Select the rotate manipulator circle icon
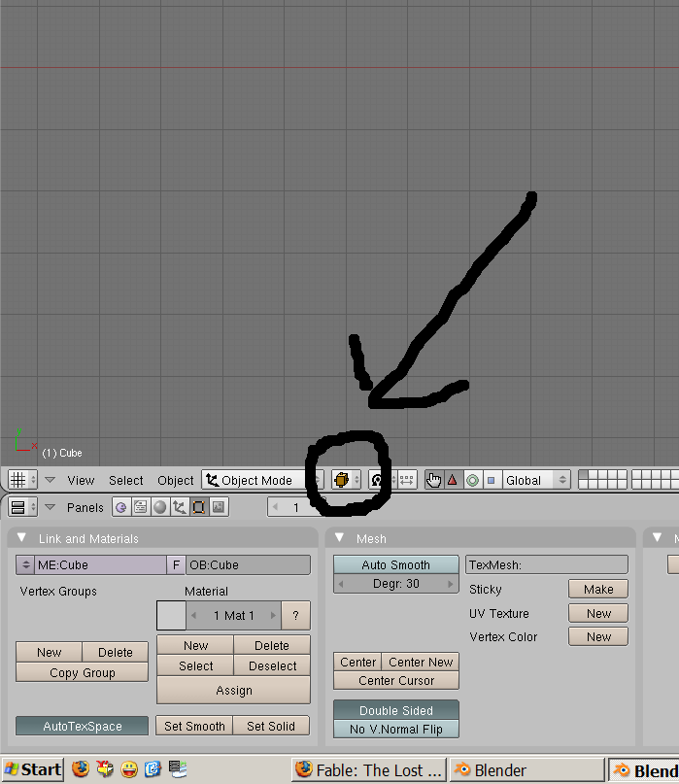Image resolution: width=679 pixels, height=784 pixels. [x=472, y=480]
